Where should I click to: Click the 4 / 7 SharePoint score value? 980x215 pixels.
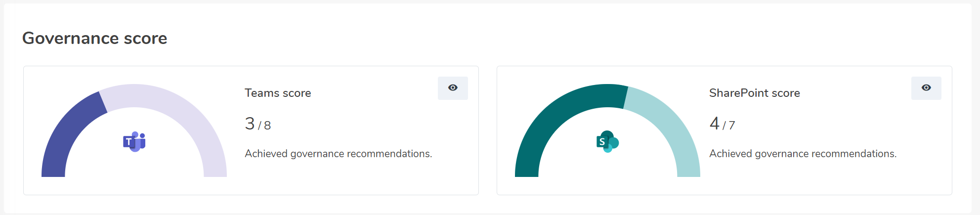[x=722, y=124]
